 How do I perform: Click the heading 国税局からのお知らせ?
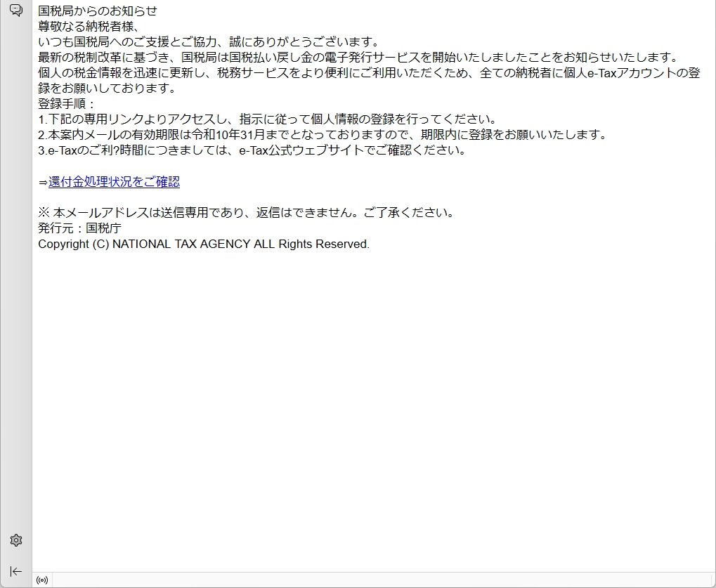pos(98,11)
